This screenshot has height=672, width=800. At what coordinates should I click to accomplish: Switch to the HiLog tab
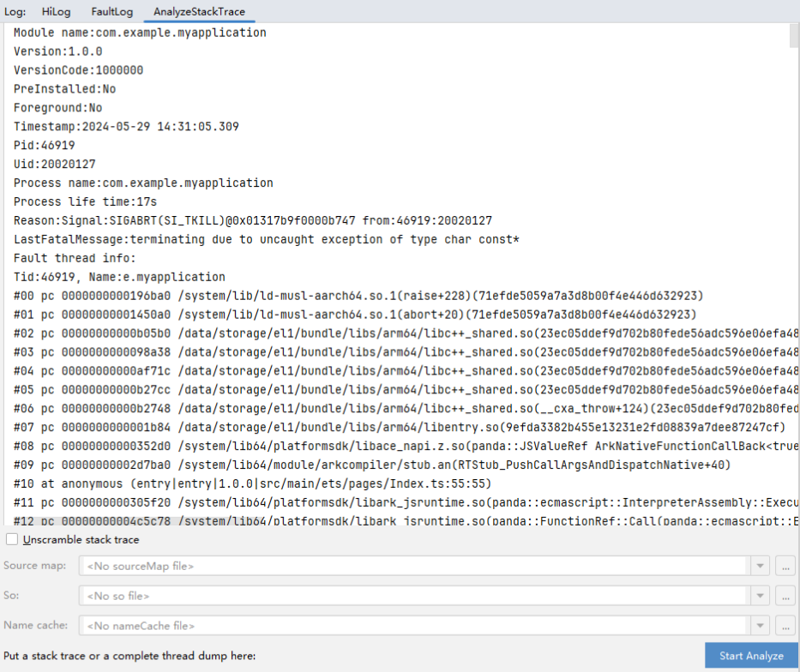[57, 12]
